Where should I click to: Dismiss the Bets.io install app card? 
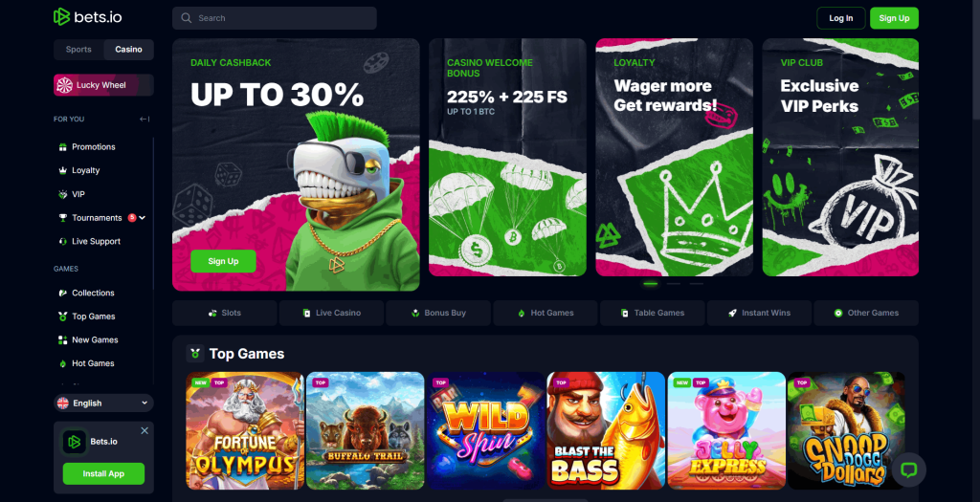[x=145, y=431]
